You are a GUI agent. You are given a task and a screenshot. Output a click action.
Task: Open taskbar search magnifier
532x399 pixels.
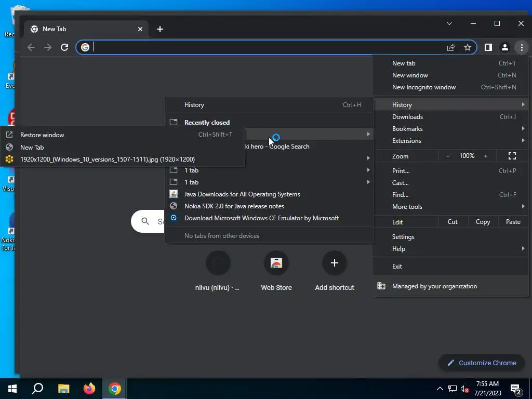pyautogui.click(x=37, y=389)
